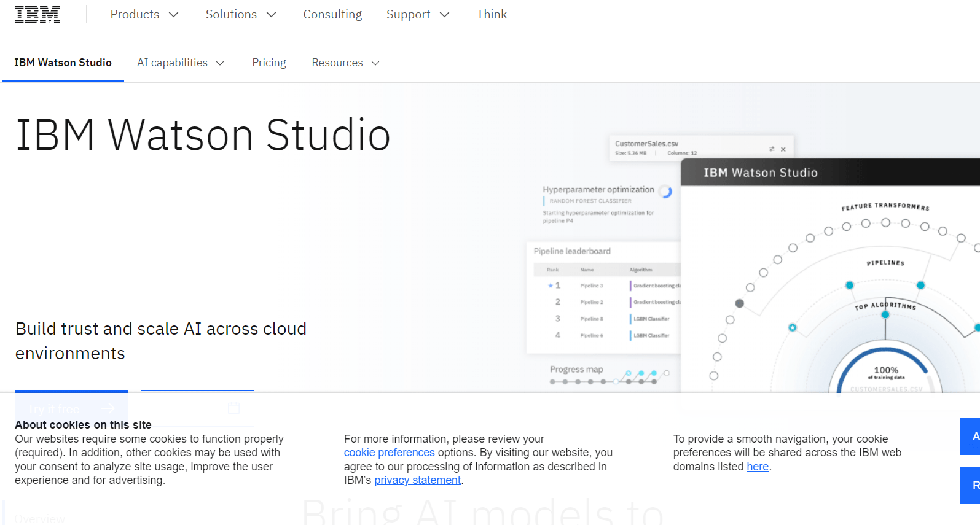Expand the Solutions chevron arrow

pyautogui.click(x=272, y=15)
